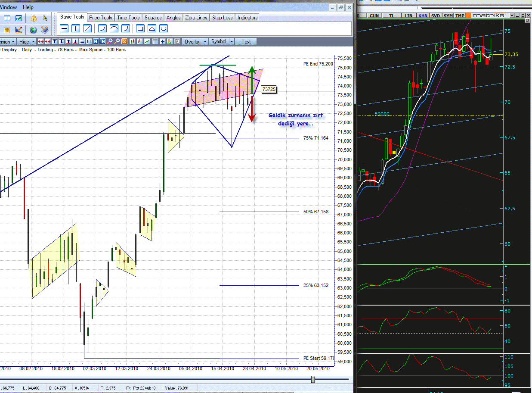
Task: Select the vertical line drawing tool
Action: click(76, 29)
